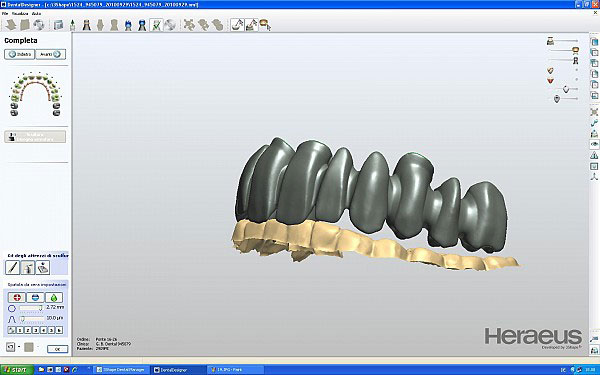Screen dimensions: 600x375
Task: Click the undo arrow icon beside OK
Action: click(x=10, y=347)
